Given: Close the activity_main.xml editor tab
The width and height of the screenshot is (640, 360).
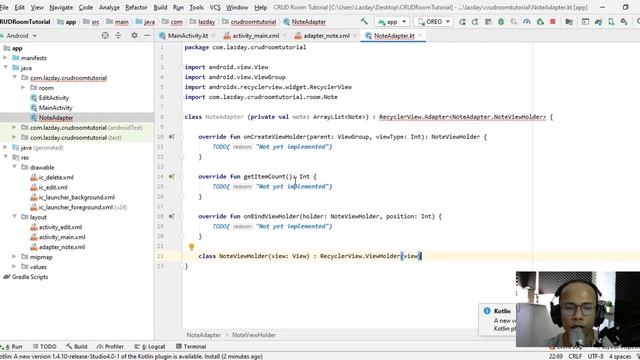Looking at the screenshot, I should [284, 36].
